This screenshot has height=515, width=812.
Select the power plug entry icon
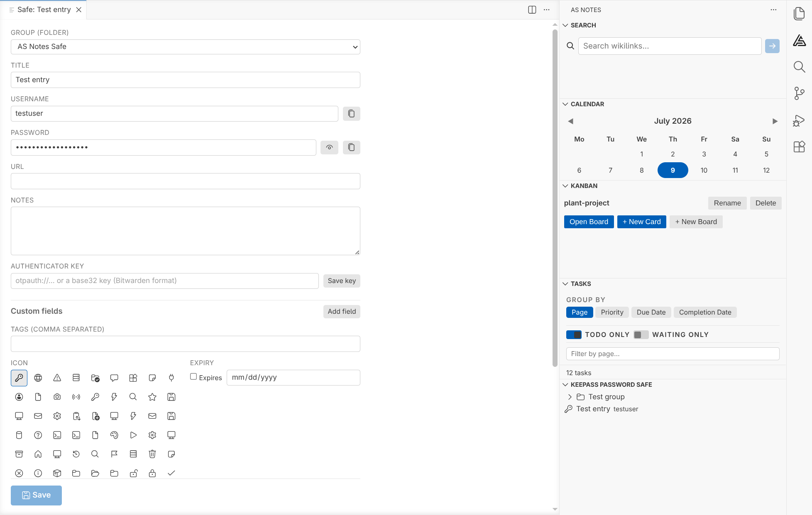(171, 378)
